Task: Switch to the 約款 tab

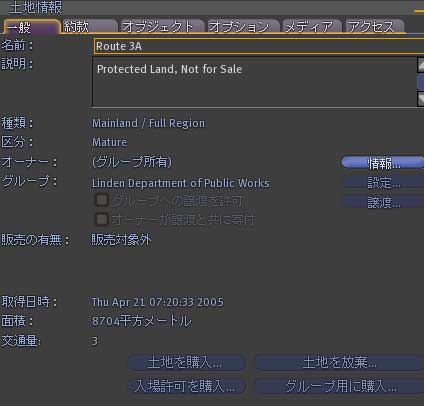Action: 90,27
